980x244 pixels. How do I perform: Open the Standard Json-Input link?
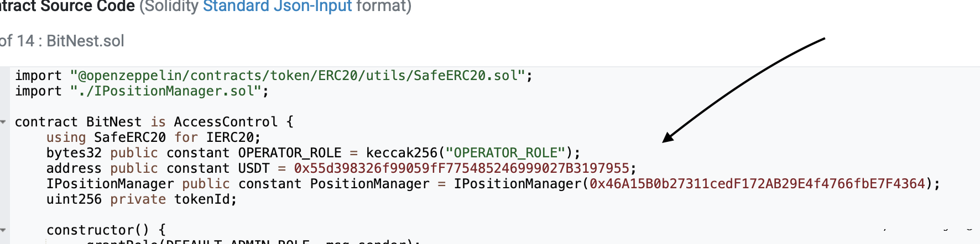277,7
